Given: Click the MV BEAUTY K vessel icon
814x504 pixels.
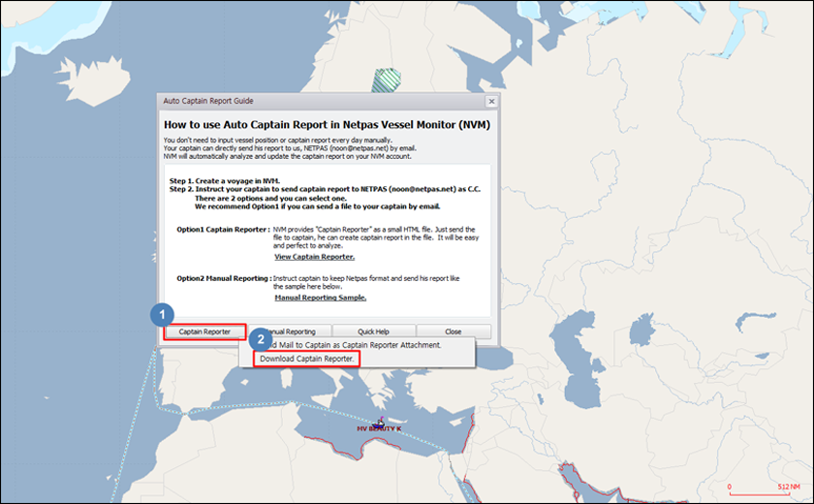Looking at the screenshot, I should pos(380,423).
